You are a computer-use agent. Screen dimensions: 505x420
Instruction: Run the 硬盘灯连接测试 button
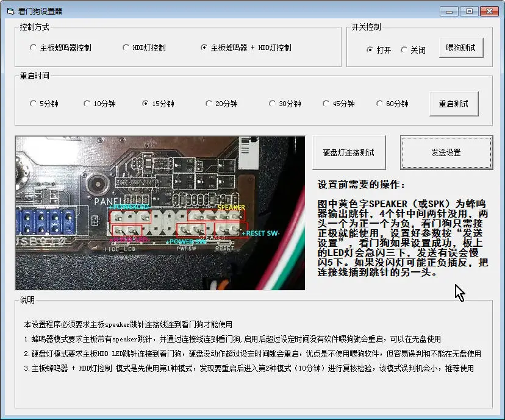[x=349, y=152]
